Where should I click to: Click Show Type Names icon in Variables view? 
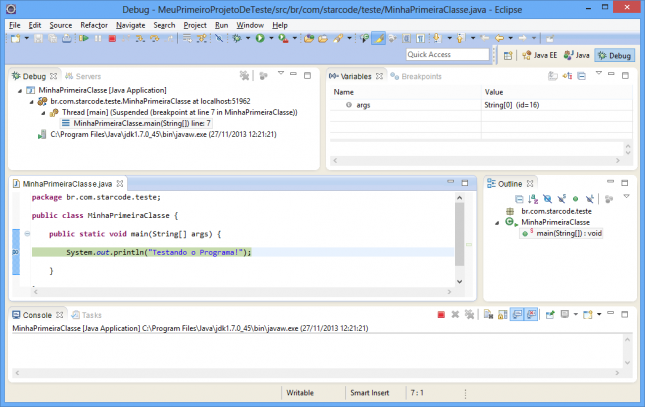coord(553,76)
